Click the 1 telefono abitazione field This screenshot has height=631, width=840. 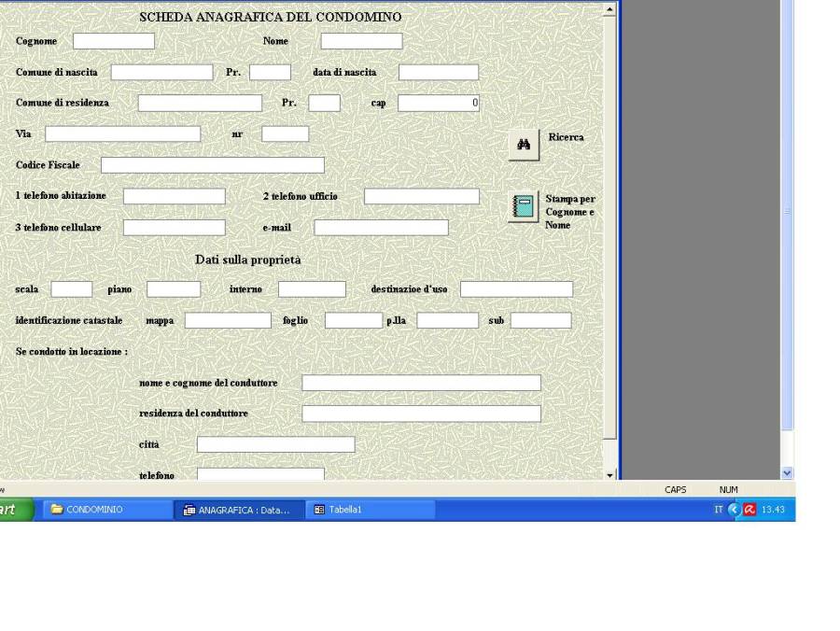coord(175,197)
